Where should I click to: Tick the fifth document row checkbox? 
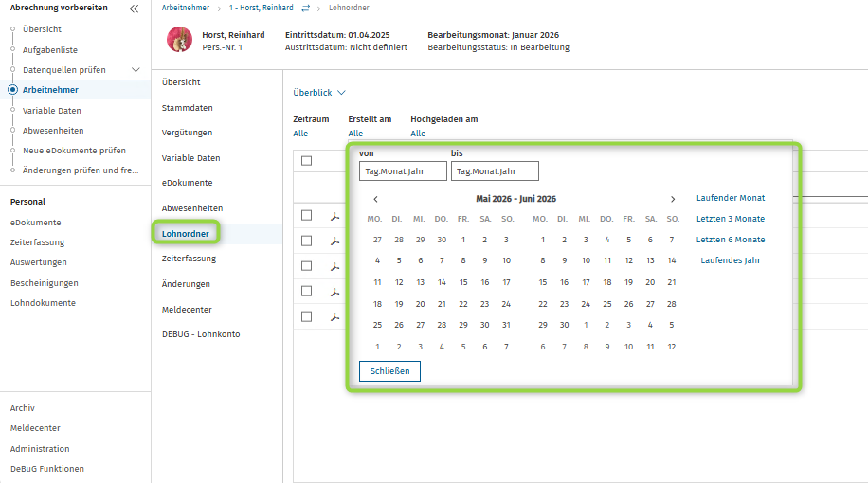tap(307, 316)
